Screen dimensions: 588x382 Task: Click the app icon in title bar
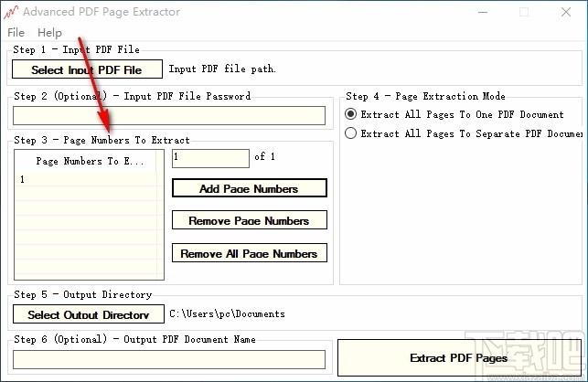[x=10, y=12]
